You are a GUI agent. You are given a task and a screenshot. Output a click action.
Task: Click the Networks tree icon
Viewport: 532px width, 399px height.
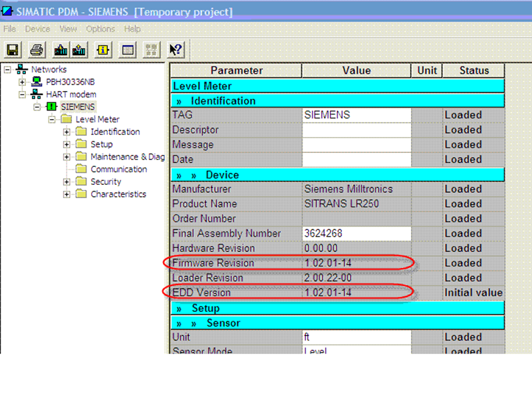[21, 69]
